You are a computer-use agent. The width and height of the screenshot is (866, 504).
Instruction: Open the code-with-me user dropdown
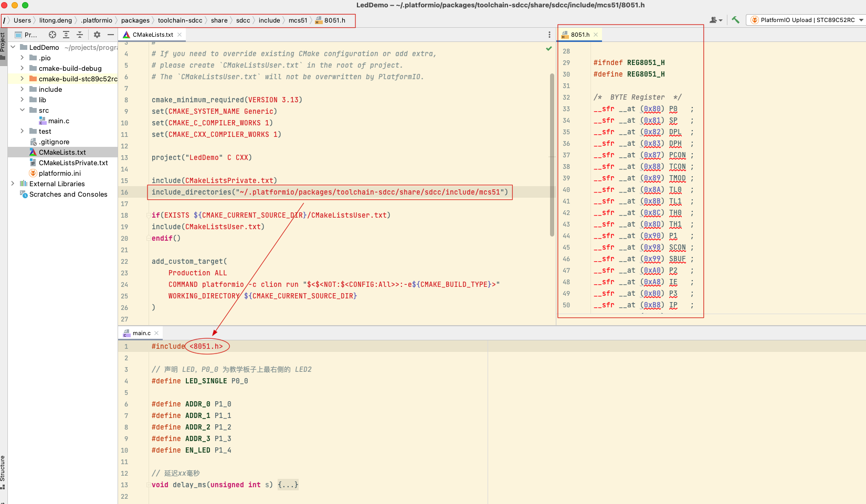click(716, 20)
